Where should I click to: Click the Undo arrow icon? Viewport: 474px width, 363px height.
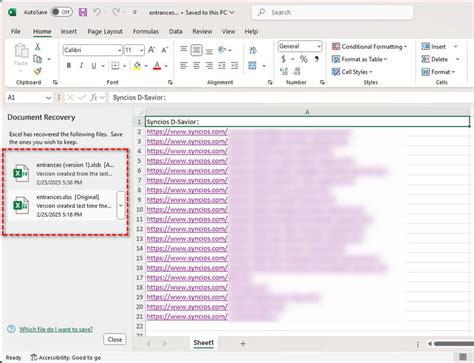tap(97, 12)
